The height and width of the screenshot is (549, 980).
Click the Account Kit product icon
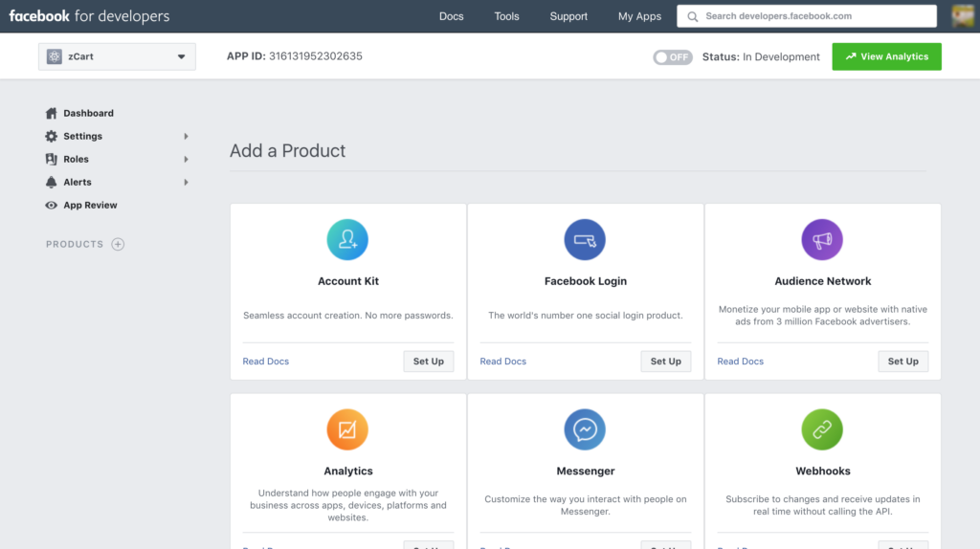coord(347,240)
